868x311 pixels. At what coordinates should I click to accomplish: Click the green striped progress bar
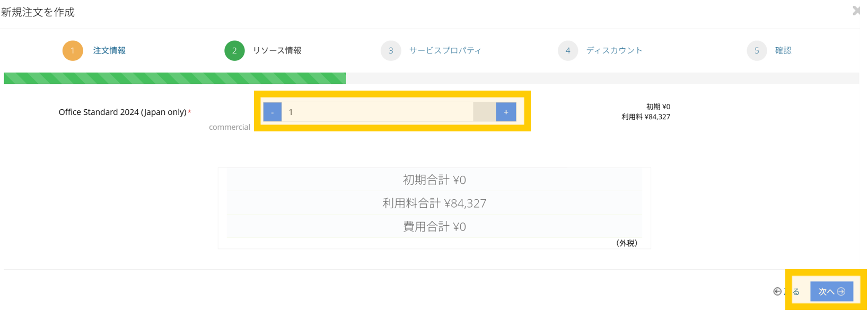tap(175, 78)
